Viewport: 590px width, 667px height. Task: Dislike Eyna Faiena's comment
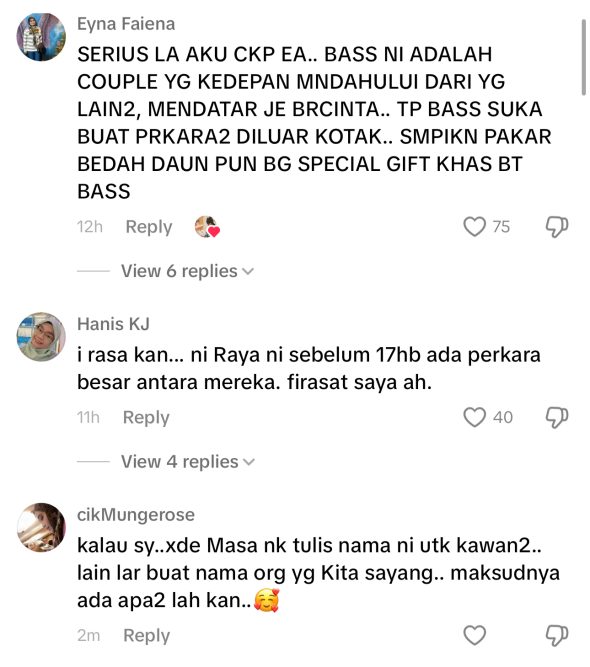point(557,227)
